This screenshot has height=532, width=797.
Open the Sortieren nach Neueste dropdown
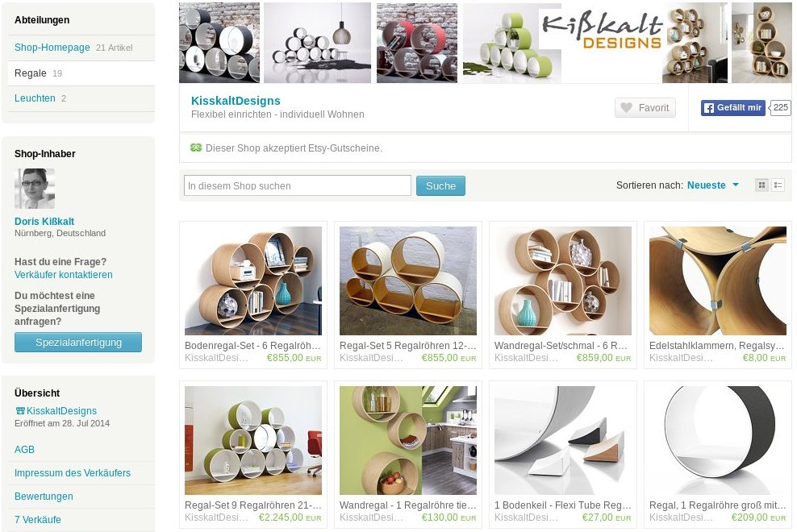tap(712, 185)
